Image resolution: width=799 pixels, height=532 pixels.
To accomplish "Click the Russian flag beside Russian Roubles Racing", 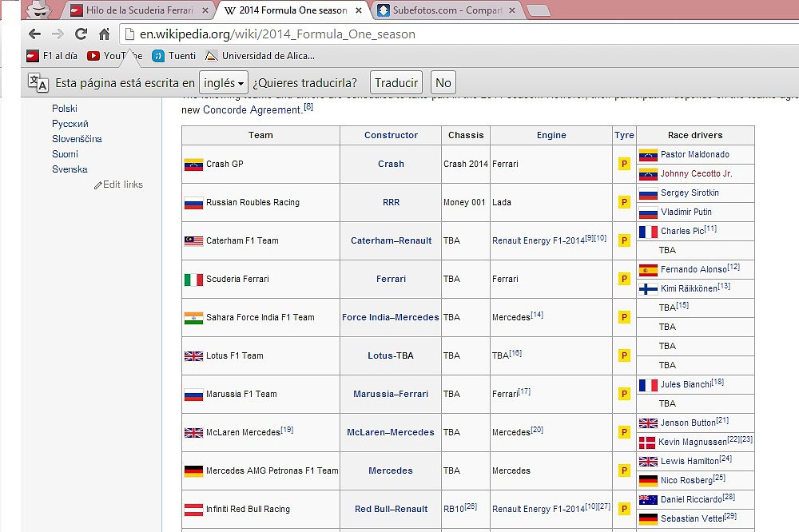I will 193,203.
